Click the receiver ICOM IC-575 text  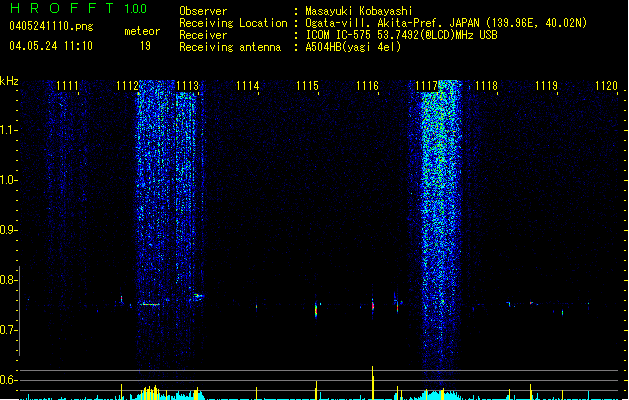pyautogui.click(x=338, y=35)
